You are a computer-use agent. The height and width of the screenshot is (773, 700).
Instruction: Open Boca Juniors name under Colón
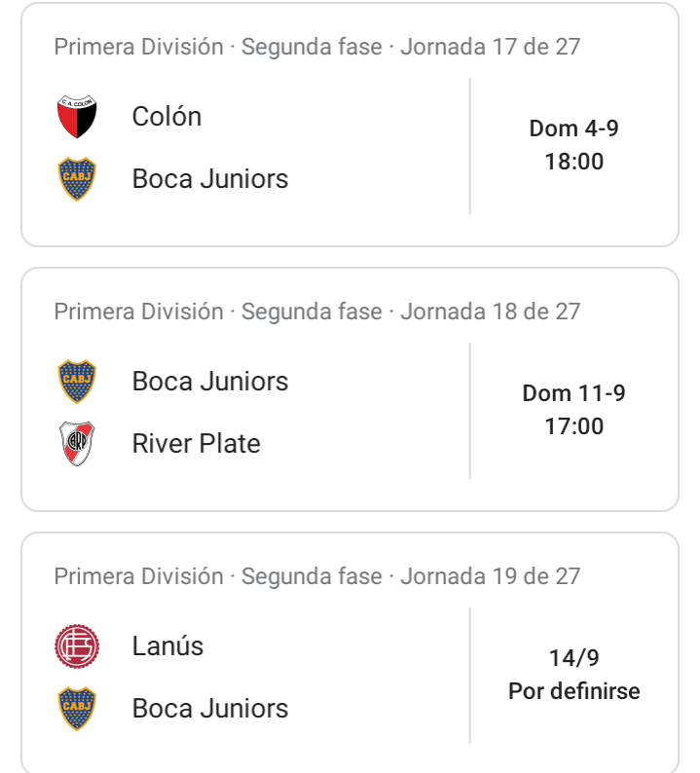(210, 178)
